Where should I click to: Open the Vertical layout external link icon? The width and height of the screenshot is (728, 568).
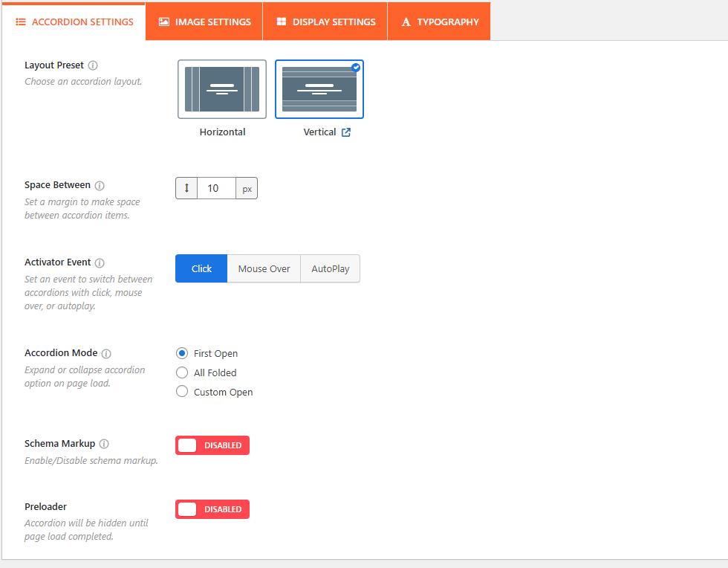pos(346,132)
